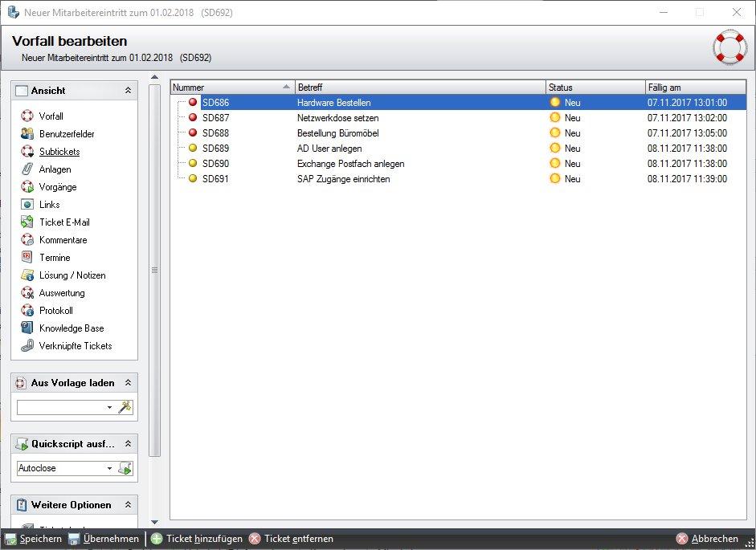Collapse the Weitere Optionen panel
Viewport: 756px width, 550px height.
pos(128,505)
